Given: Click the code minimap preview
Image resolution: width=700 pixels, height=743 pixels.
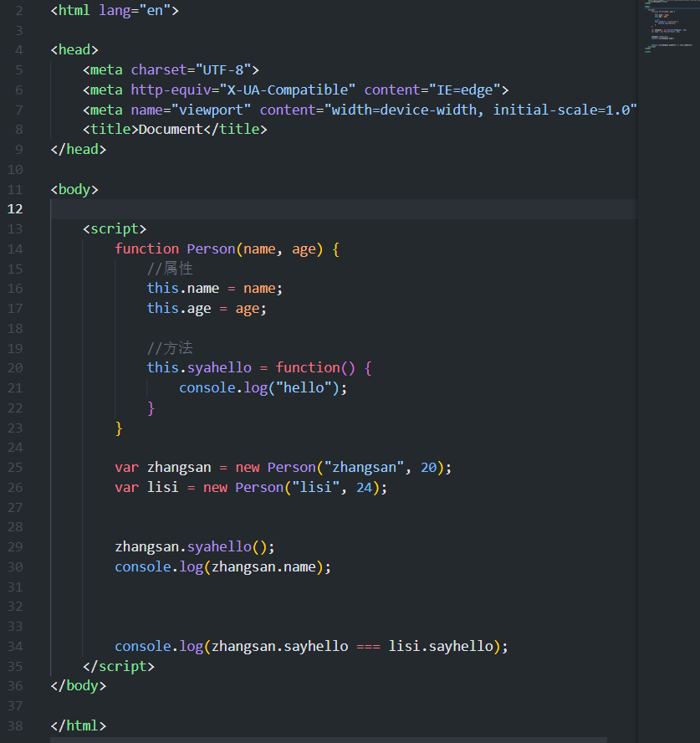Looking at the screenshot, I should click(668, 26).
